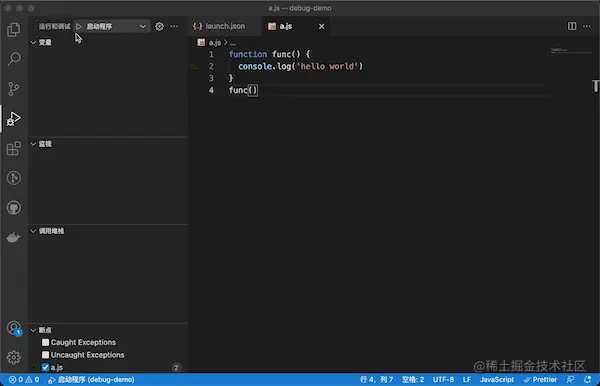
Task: Click the Prettier status bar item
Action: (x=540, y=380)
